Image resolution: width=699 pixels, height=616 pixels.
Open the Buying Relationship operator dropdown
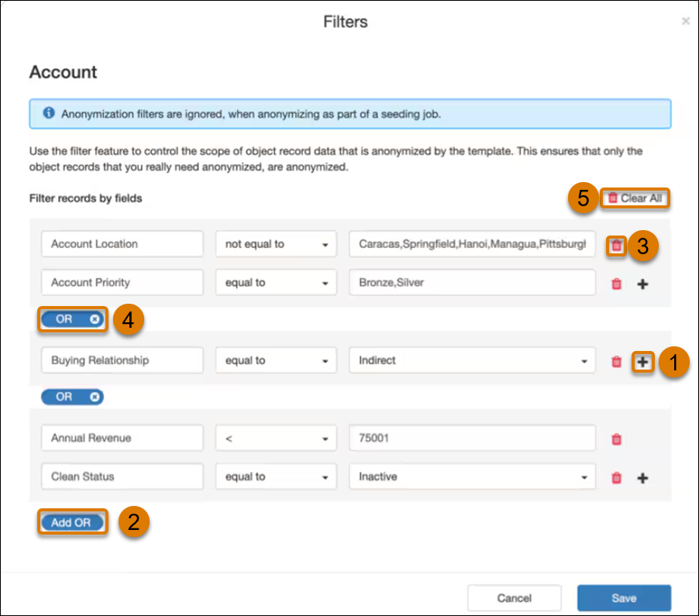tap(276, 360)
